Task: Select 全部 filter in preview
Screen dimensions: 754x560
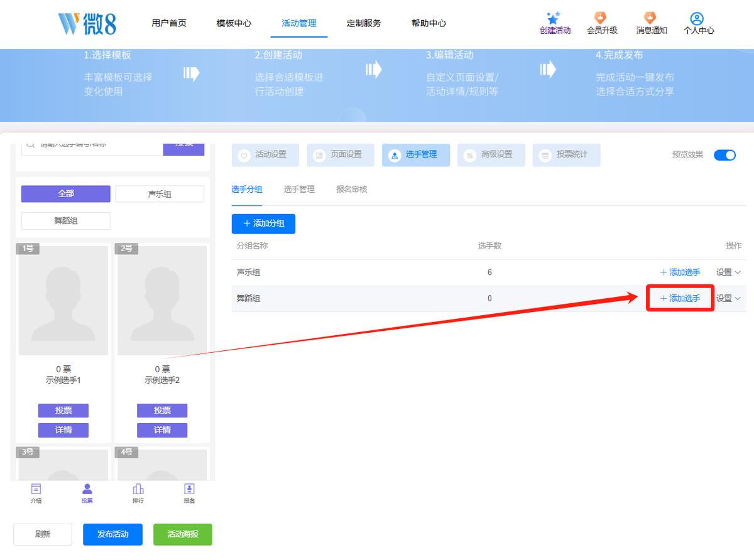Action: coord(66,194)
